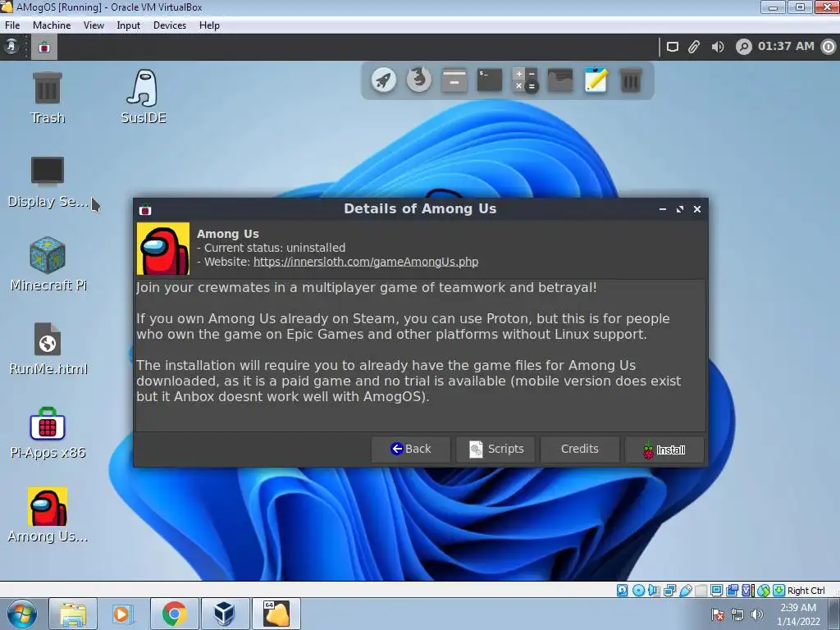Select the Pi-Apps task button in the panel

(x=44, y=47)
